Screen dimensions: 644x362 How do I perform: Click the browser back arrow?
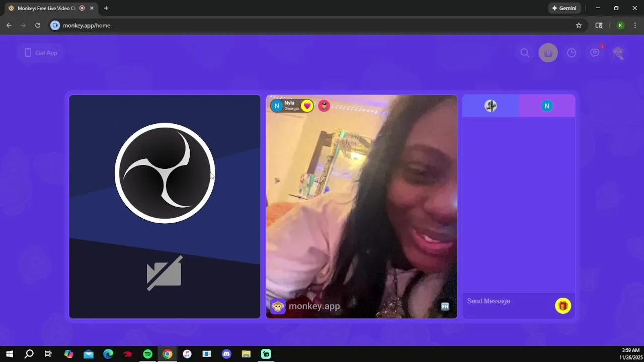[9, 25]
